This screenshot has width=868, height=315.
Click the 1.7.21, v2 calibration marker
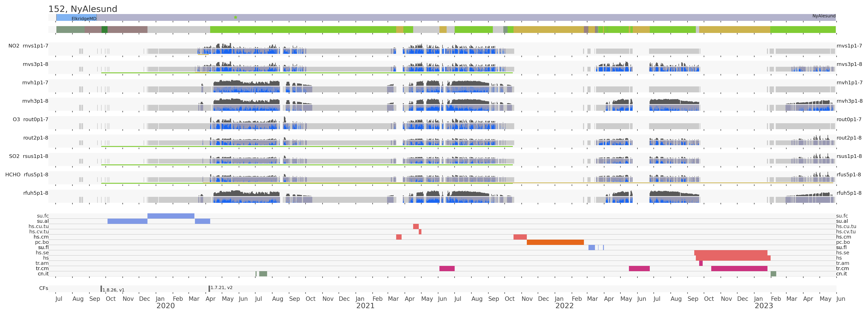pos(209,288)
